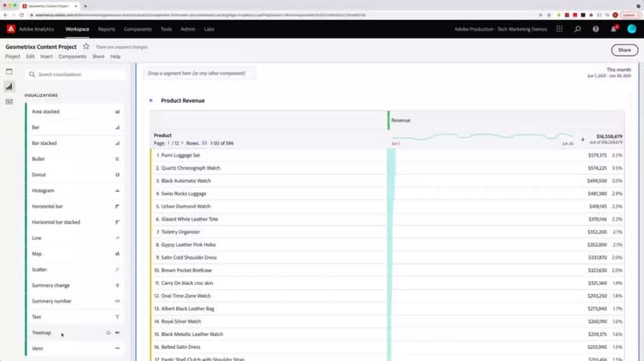This screenshot has width=644, height=361.
Task: Open the This month date range selector
Action: pos(609,73)
